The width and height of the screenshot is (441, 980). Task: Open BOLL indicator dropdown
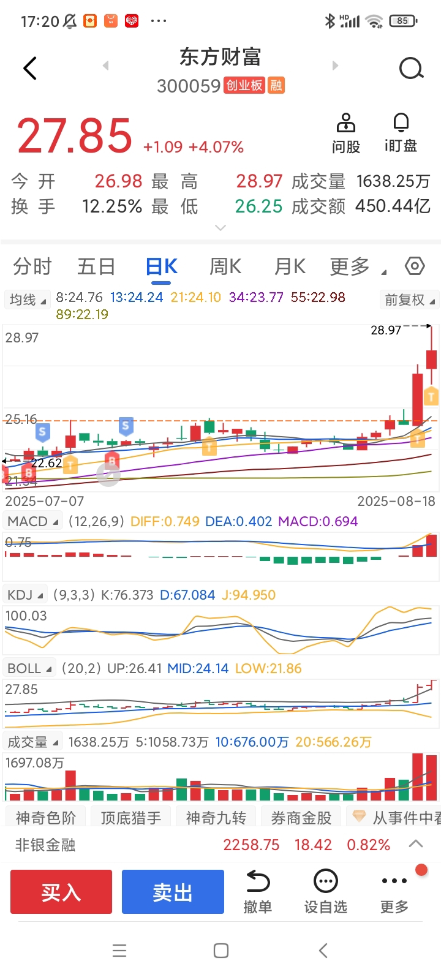pyautogui.click(x=29, y=668)
